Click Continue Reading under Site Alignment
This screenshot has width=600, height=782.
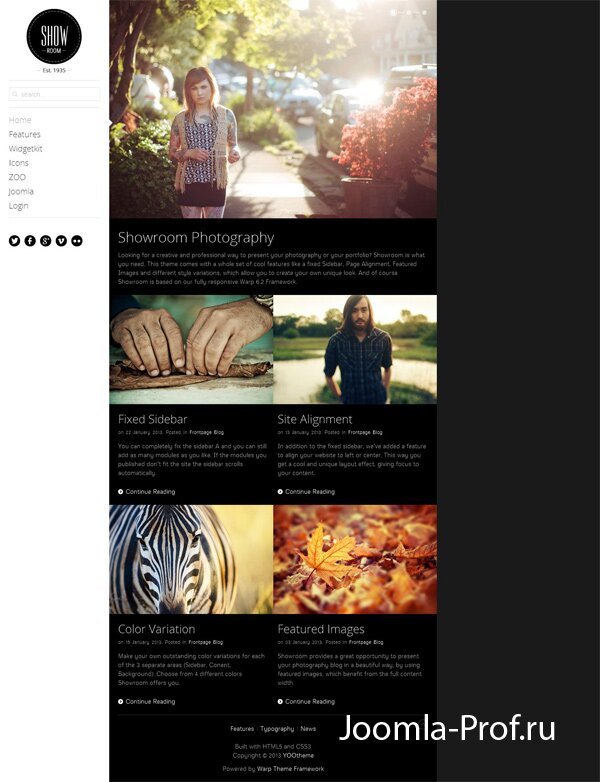[306, 492]
